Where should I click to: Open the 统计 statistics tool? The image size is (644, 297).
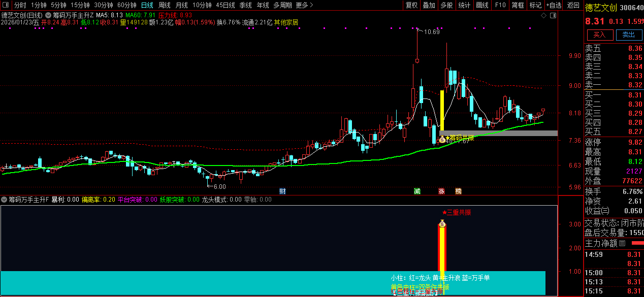pyautogui.click(x=465, y=5)
